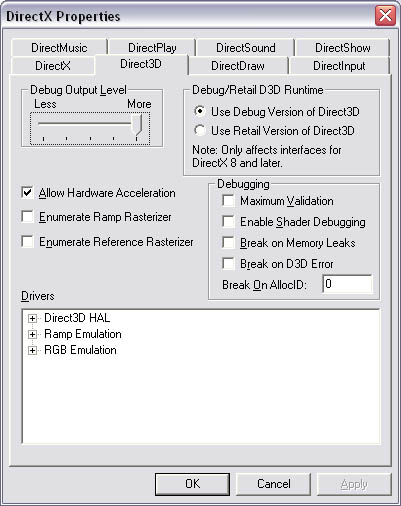Viewport: 401px width, 506px height.
Task: Click the Cancel button
Action: tap(273, 484)
